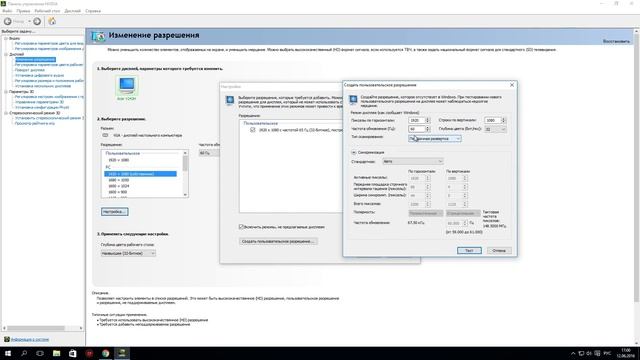640x360 pixels.
Task: Click the Восстановить link at top right
Action: point(616,41)
